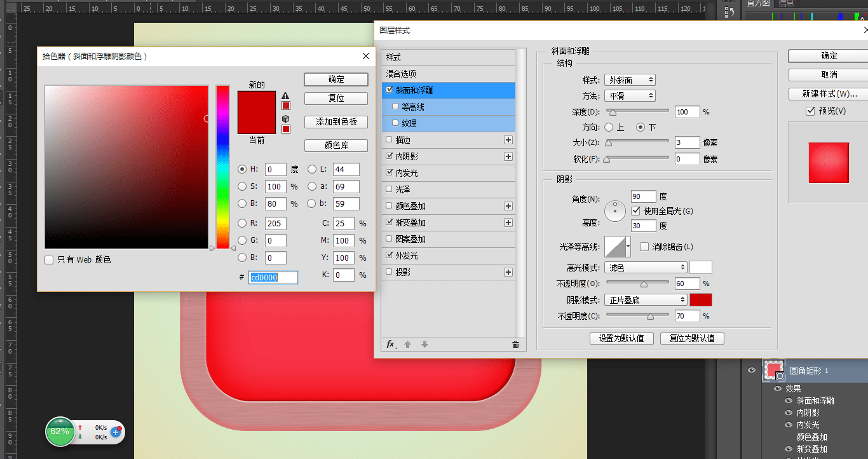
Task: Enable the 只有 Web 颜色 checkbox
Action: (50, 260)
